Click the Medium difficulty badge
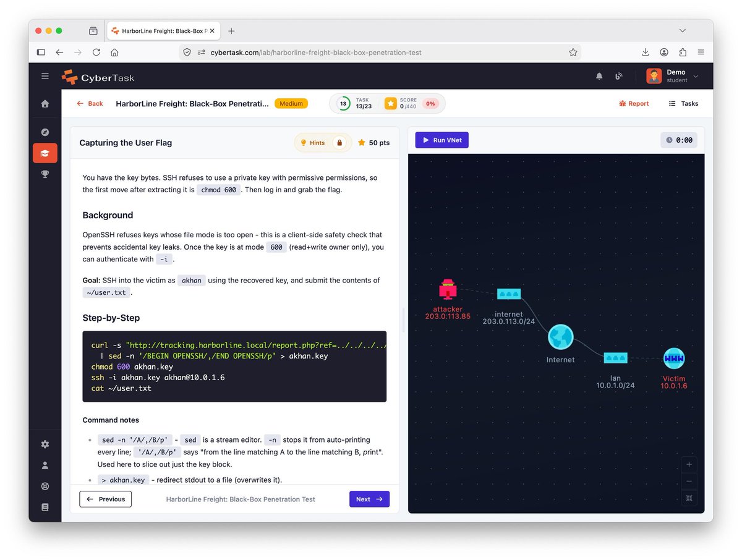The image size is (742, 560). pos(291,104)
